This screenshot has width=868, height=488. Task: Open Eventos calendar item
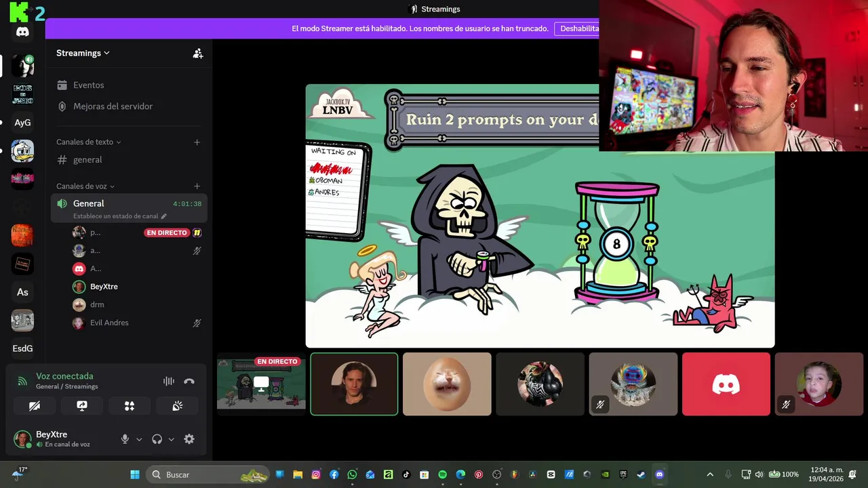tap(129, 85)
